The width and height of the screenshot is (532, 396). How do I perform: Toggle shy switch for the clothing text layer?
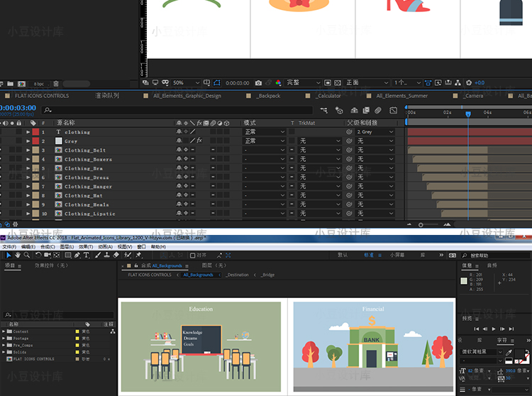point(179,132)
